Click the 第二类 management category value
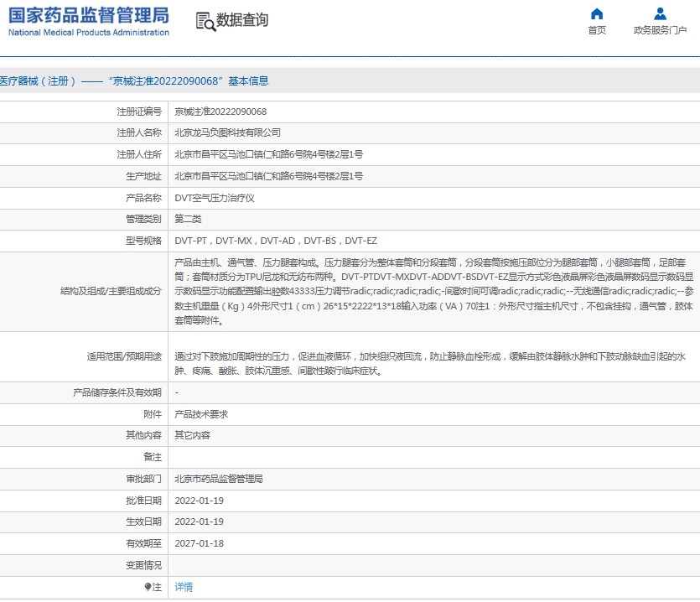Image resolution: width=700 pixels, height=602 pixels. click(188, 219)
